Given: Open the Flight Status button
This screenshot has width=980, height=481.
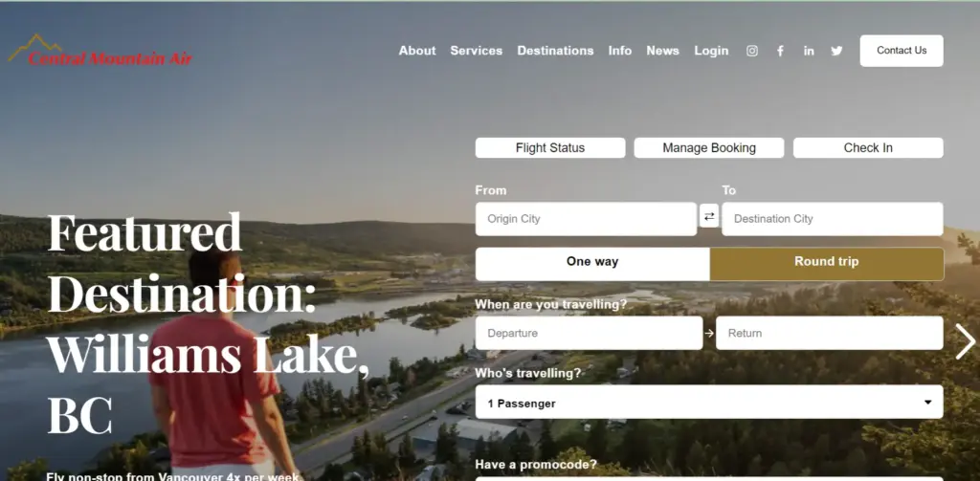Looking at the screenshot, I should pyautogui.click(x=550, y=148).
